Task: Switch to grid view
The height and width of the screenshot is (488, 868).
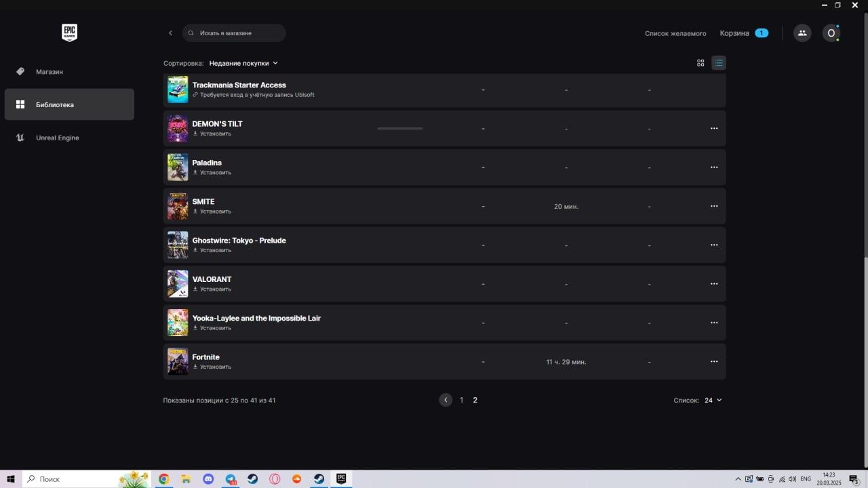Action: click(x=701, y=63)
